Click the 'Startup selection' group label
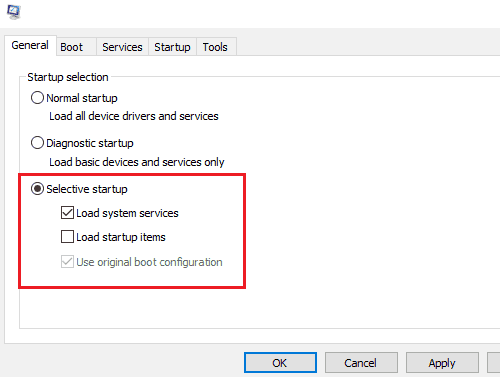500x377 pixels. coord(68,77)
